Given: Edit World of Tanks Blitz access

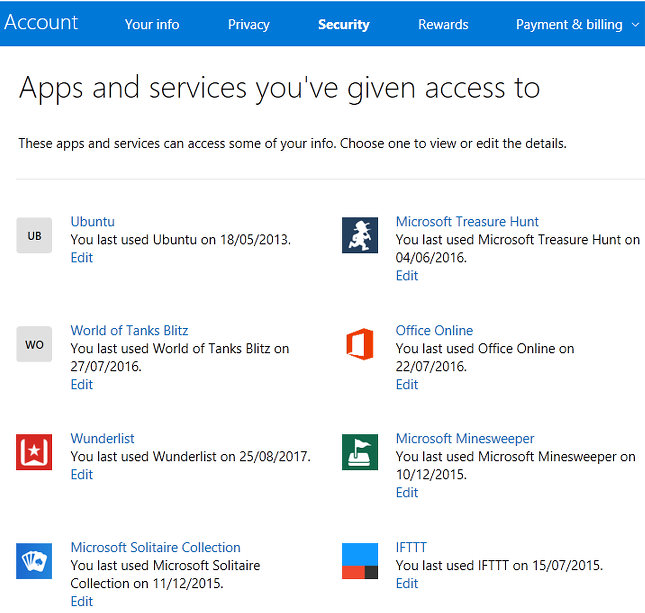Looking at the screenshot, I should [x=82, y=384].
